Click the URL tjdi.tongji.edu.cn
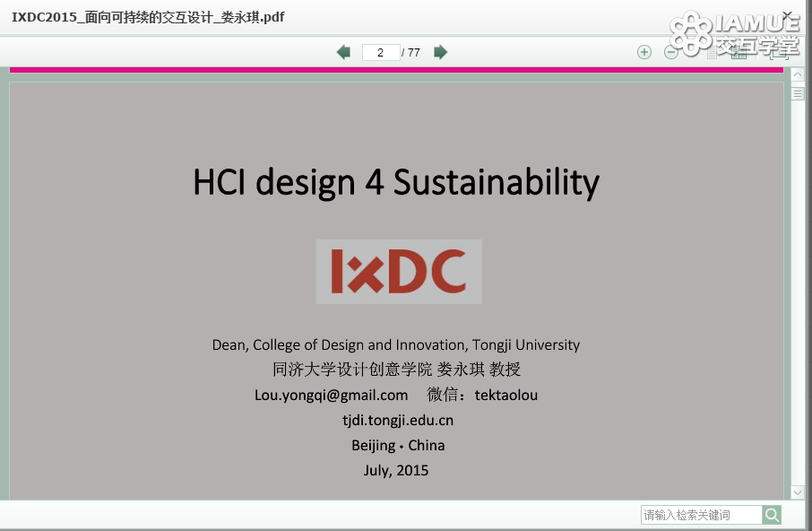 coord(398,420)
